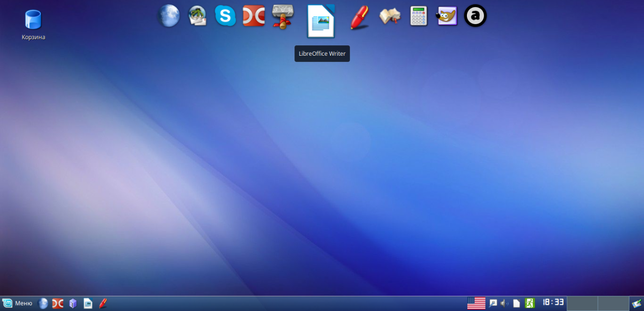Image resolution: width=644 pixels, height=311 pixels.
Task: Switch to the second workspace in pager
Action: [614, 303]
